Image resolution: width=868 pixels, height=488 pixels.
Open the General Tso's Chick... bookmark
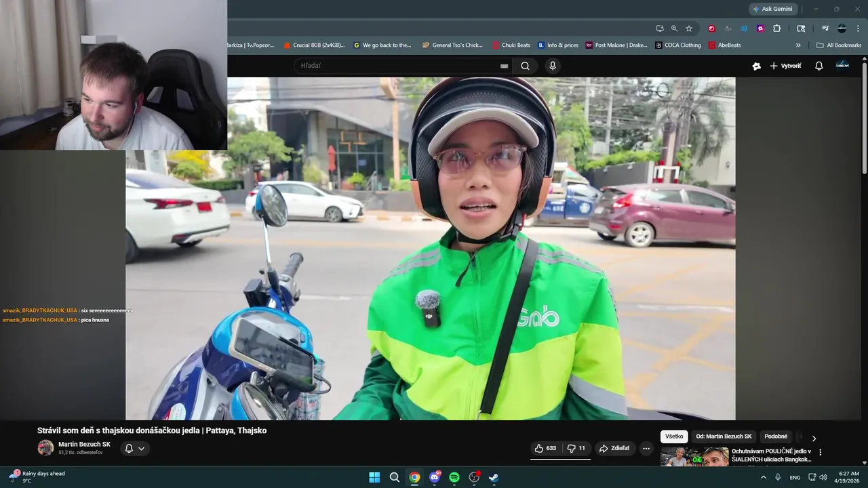452,45
